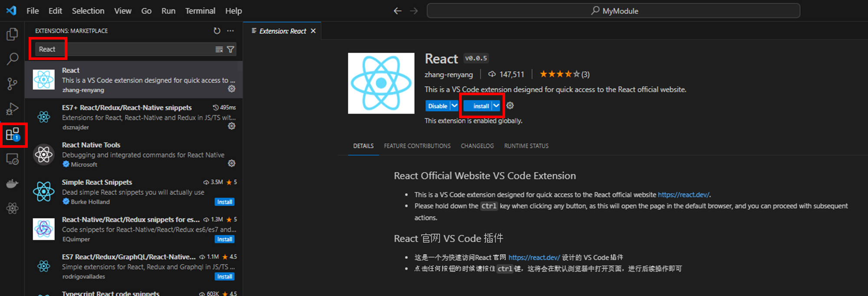Install the EQuimper React-Native/React/Redux snippets extension

pos(225,239)
